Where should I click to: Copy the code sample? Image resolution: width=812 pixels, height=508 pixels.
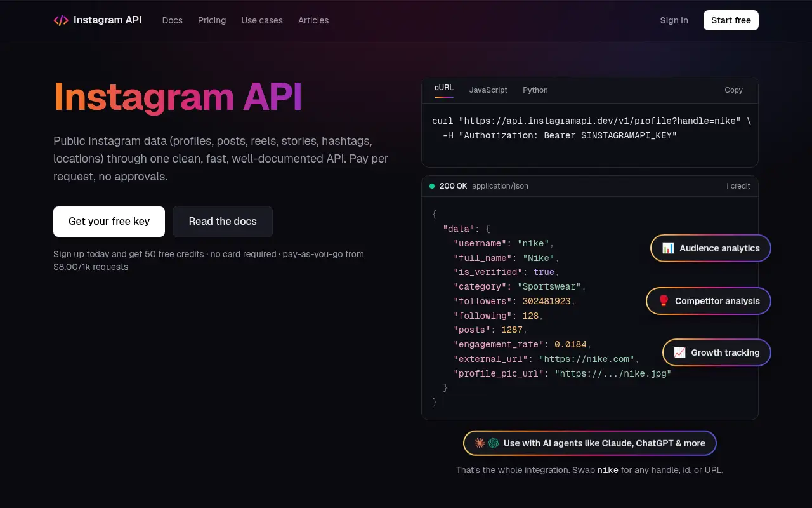pyautogui.click(x=733, y=90)
